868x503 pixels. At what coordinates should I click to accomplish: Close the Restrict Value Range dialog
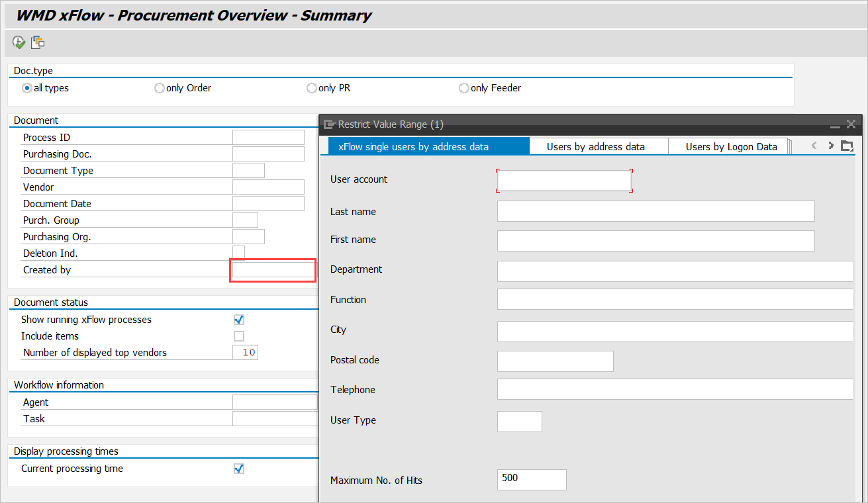click(x=851, y=124)
